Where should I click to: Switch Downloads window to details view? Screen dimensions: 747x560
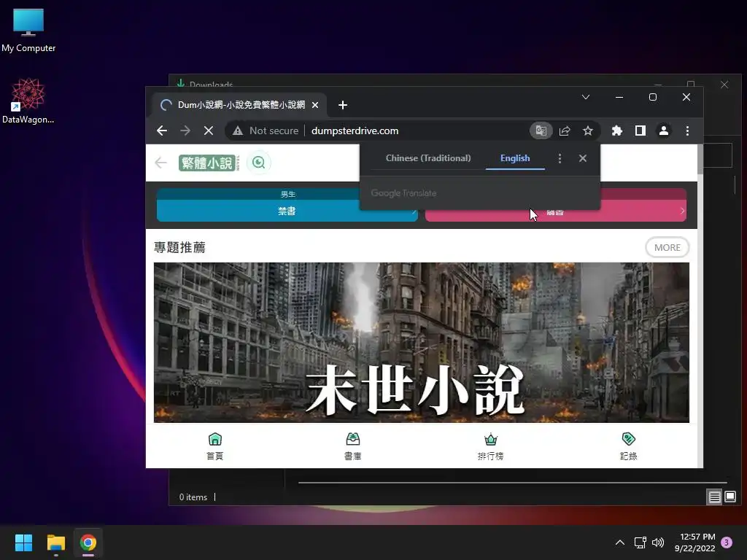coord(714,497)
